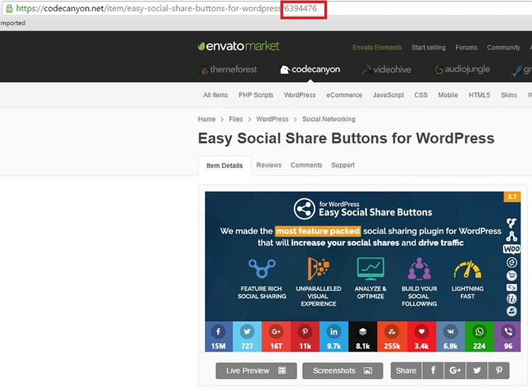Click Pinterest 11k counter tile

[x=305, y=337]
